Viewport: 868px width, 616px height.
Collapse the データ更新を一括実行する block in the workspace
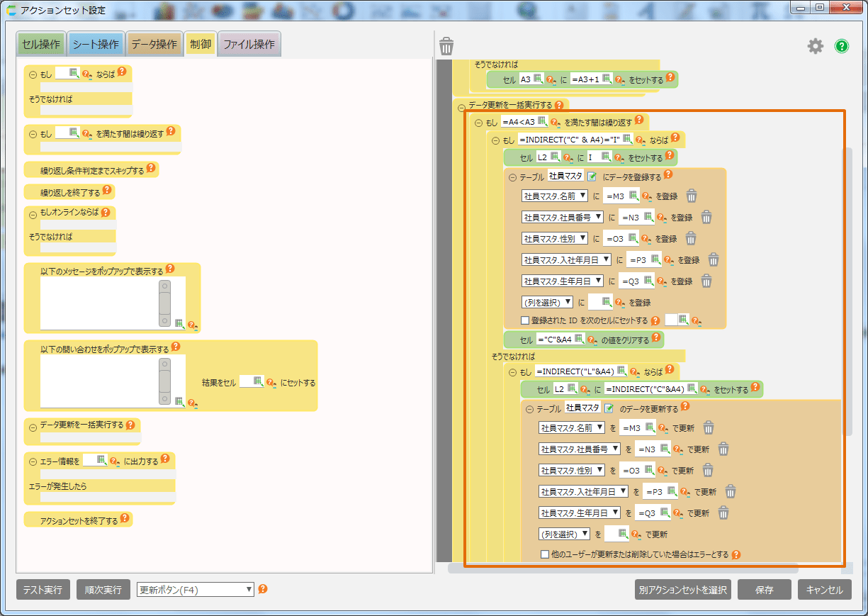point(462,108)
